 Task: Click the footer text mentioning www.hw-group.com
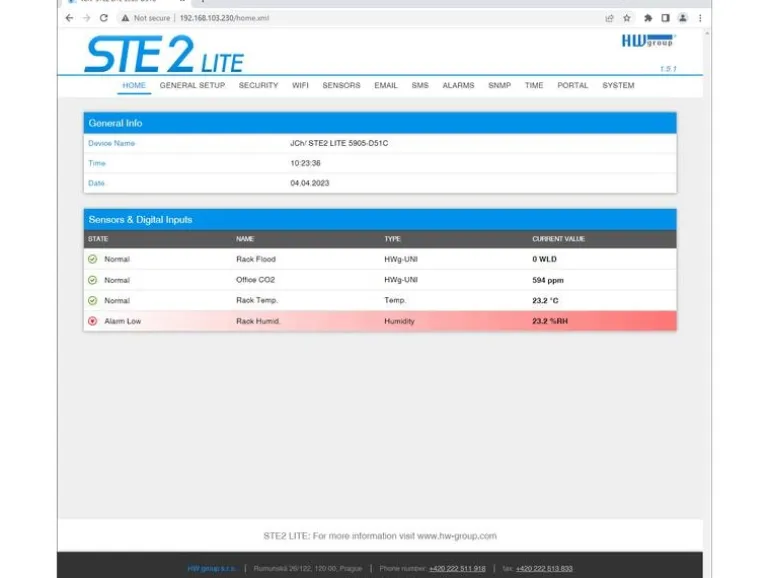(380, 536)
